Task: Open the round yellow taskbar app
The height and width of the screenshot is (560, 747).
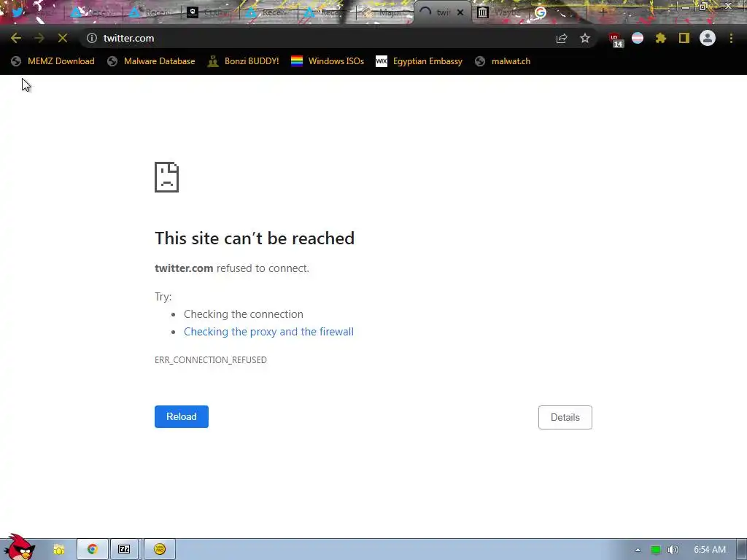Action: pyautogui.click(x=160, y=550)
